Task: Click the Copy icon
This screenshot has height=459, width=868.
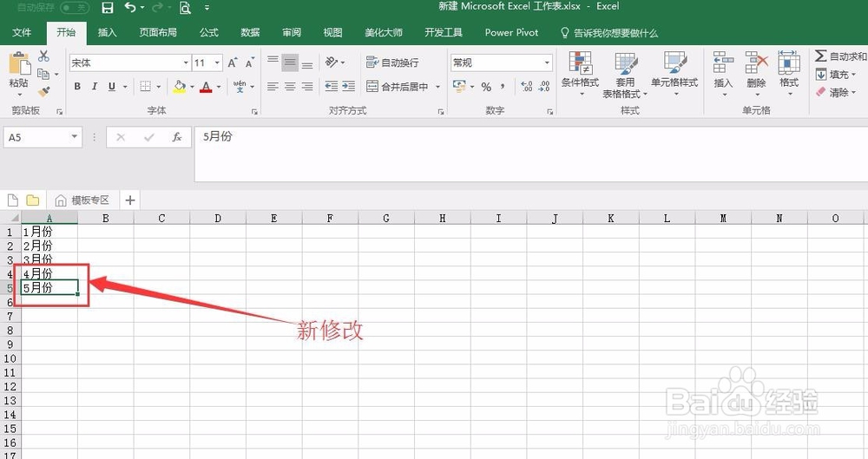Action: (43, 74)
